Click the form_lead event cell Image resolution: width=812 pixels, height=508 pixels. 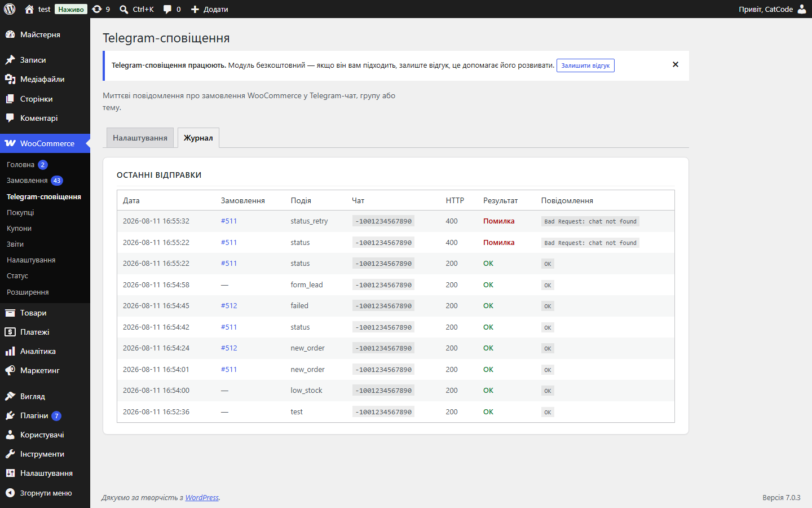[307, 285]
